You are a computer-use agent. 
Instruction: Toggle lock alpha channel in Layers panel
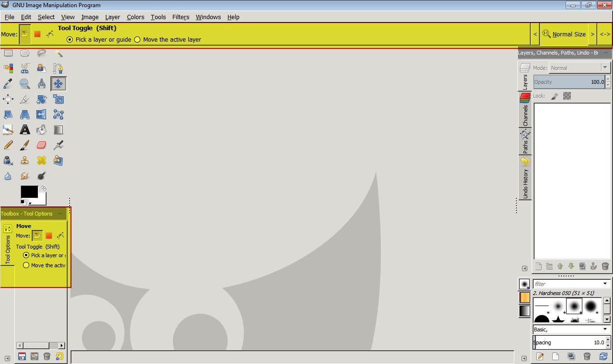point(567,96)
